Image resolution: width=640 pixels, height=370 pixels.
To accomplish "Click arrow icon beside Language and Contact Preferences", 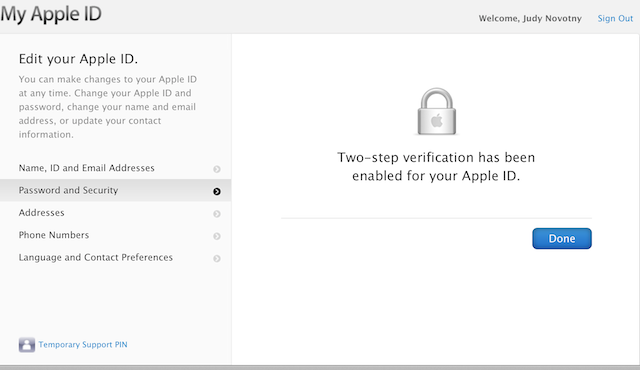I will [x=217, y=259].
